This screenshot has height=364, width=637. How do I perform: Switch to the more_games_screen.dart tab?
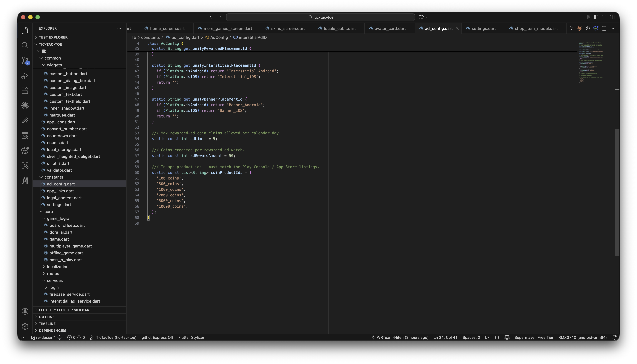[x=227, y=29]
